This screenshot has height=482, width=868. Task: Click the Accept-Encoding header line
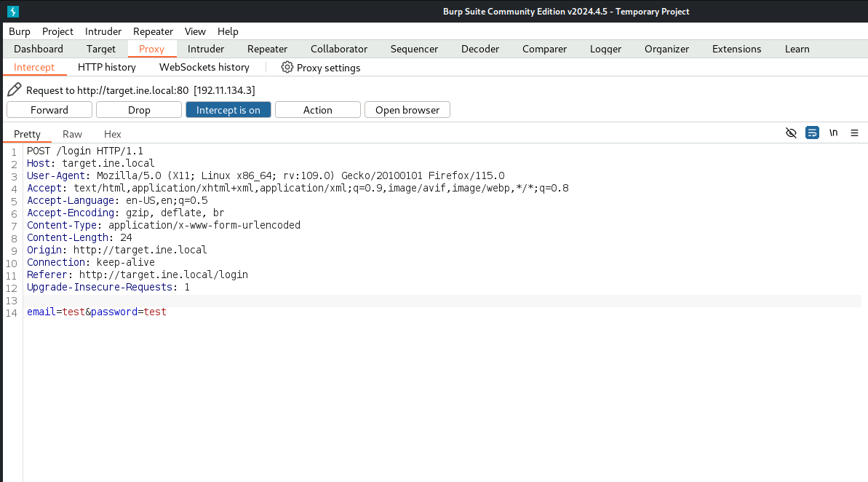[126, 213]
